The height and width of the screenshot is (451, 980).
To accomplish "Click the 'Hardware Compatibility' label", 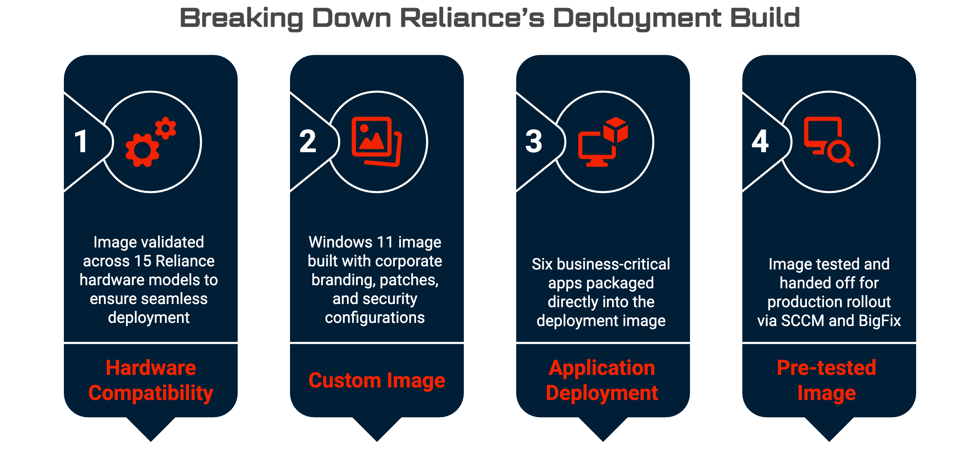I will coord(151,380).
